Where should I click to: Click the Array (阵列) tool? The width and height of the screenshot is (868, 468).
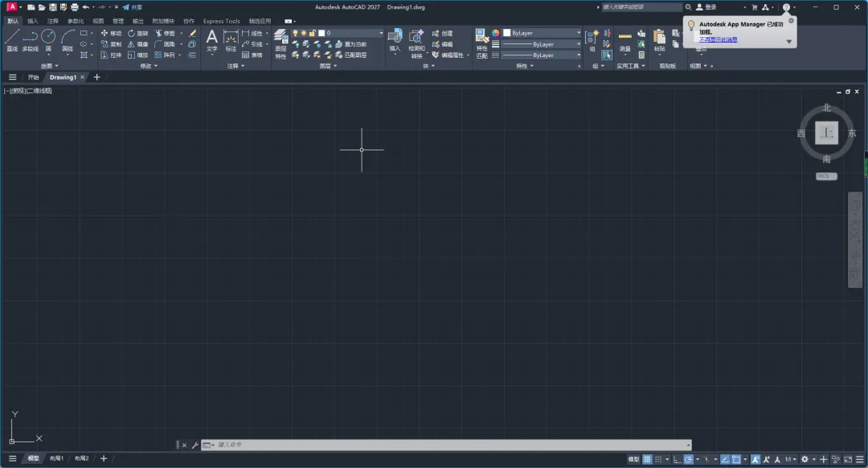click(165, 55)
